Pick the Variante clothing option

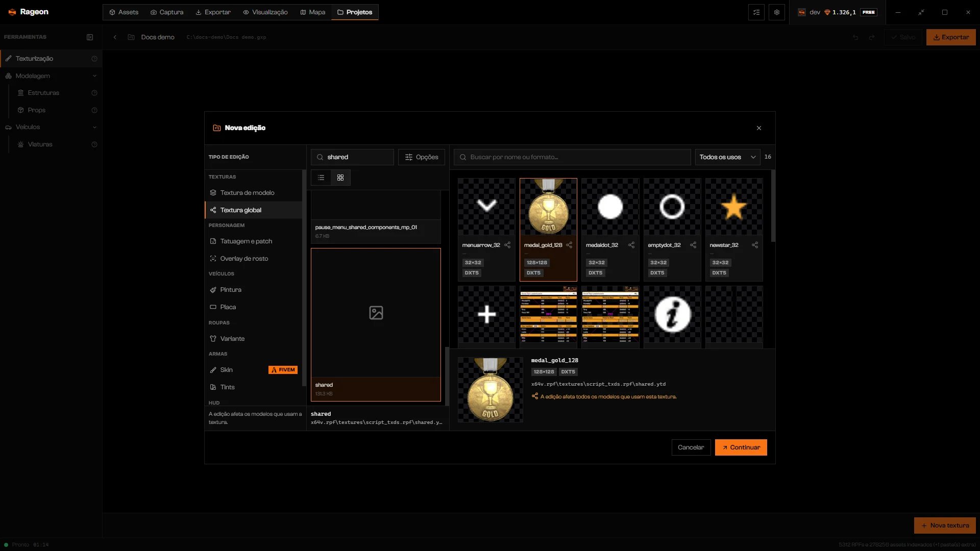pos(253,339)
